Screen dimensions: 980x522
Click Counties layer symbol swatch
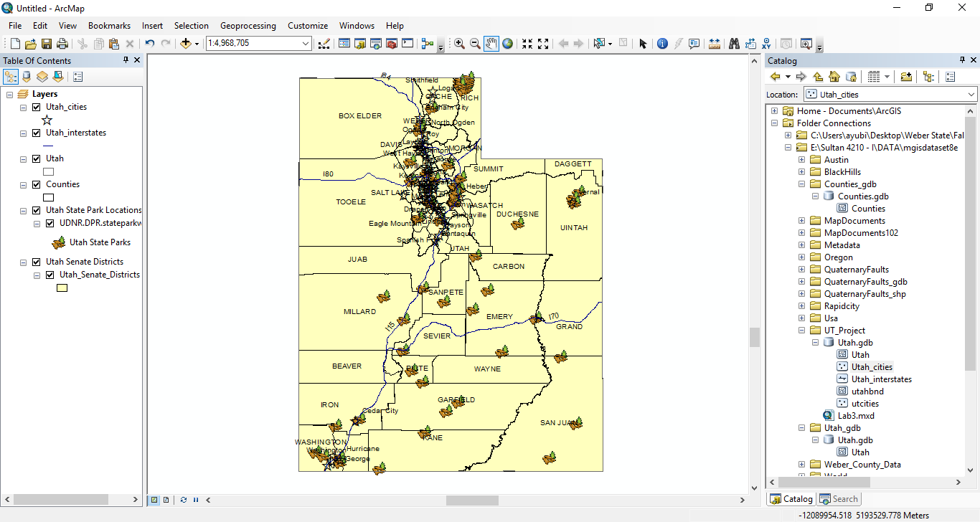[49, 197]
